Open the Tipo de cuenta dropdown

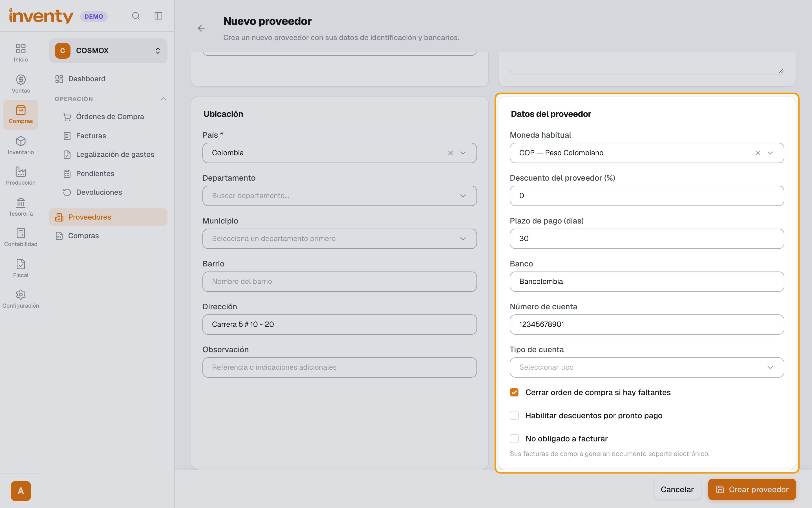pyautogui.click(x=647, y=367)
